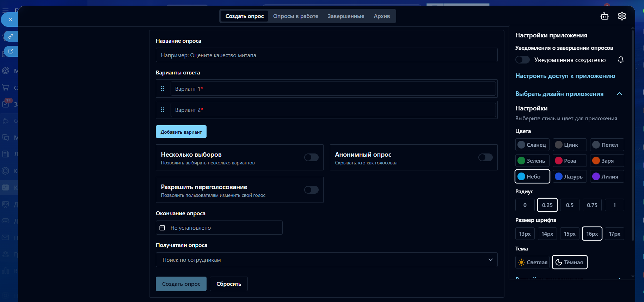This screenshot has height=302, width=644.
Task: Click the settings gear icon
Action: pos(622,16)
